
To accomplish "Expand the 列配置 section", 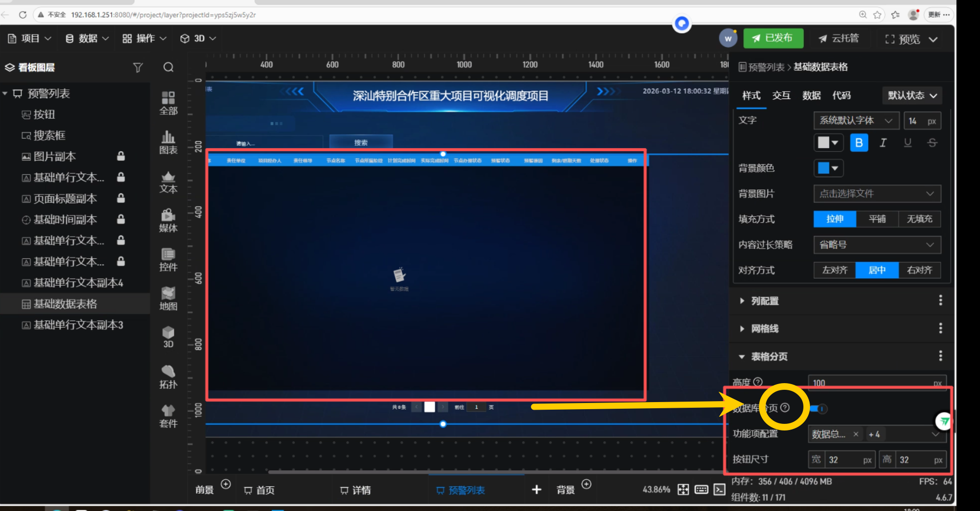I will pyautogui.click(x=764, y=301).
